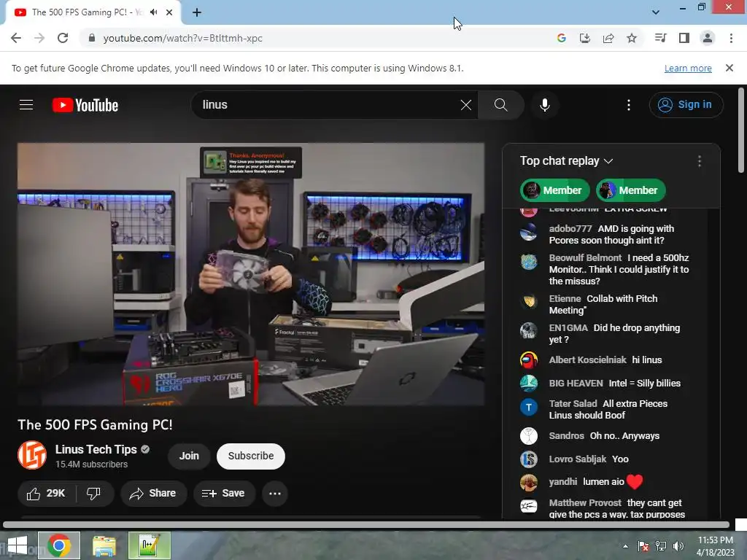This screenshot has height=560, width=747.
Task: Click chat author Etienne
Action: pos(565,298)
